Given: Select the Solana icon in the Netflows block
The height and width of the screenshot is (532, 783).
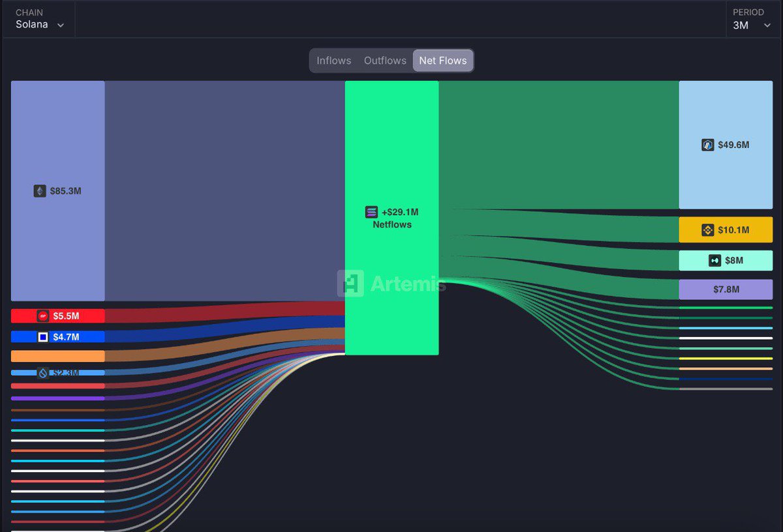Looking at the screenshot, I should [x=370, y=212].
